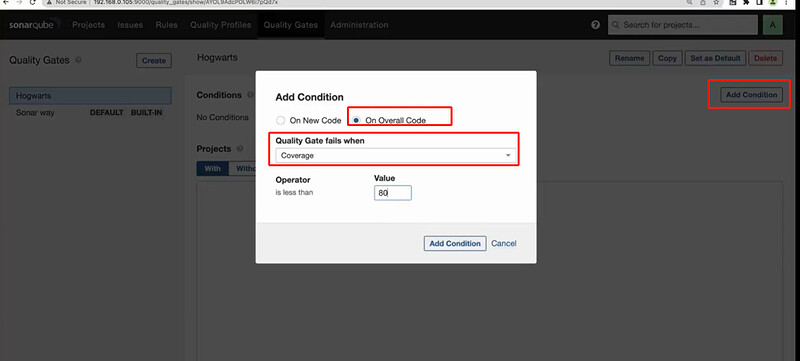Click the Copy button
Viewport: 800px width, 361px height.
click(667, 58)
